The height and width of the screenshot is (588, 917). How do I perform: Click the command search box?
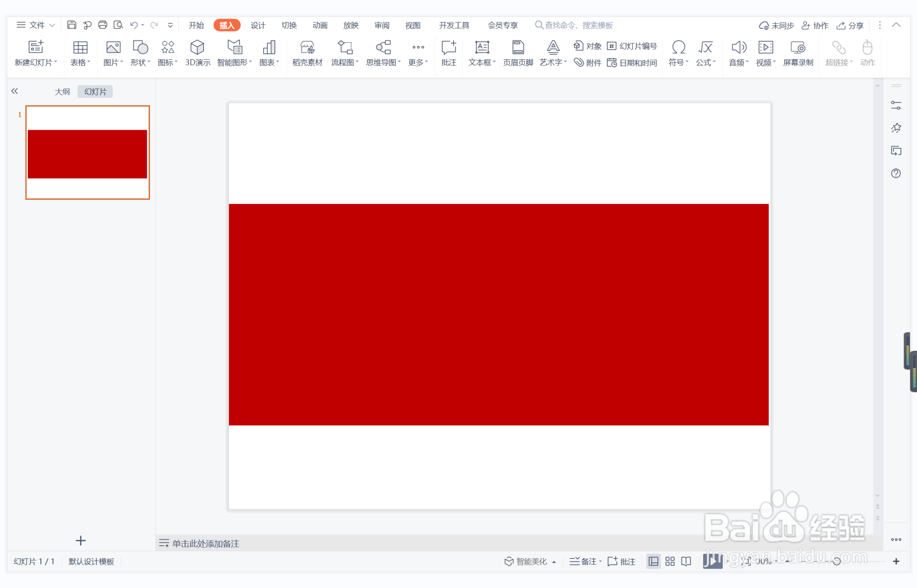pyautogui.click(x=575, y=25)
